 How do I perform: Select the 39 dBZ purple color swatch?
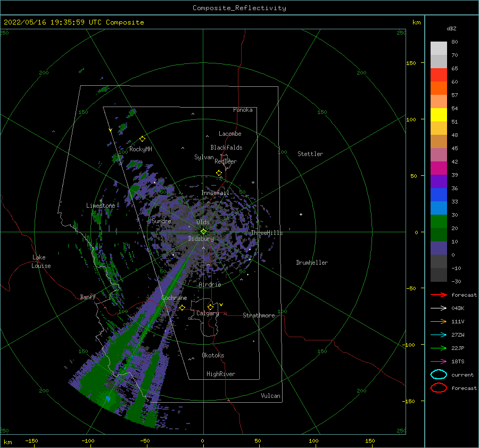coord(439,181)
